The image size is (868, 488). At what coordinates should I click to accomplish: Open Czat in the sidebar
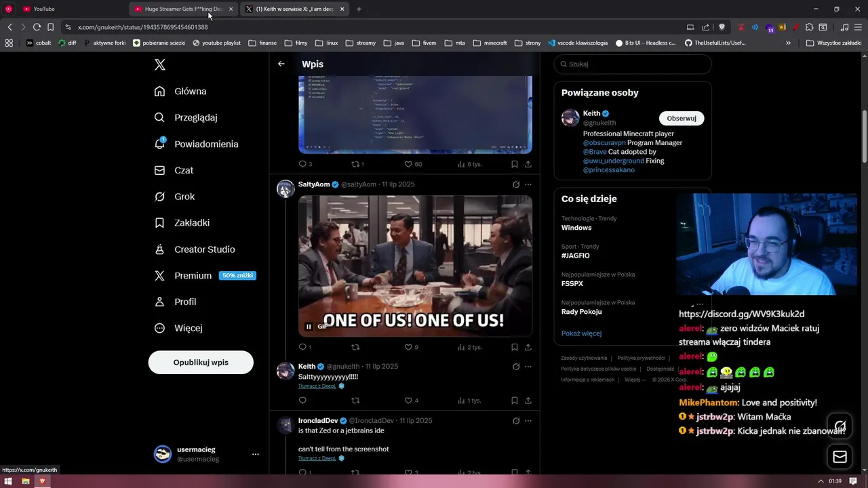(x=174, y=171)
